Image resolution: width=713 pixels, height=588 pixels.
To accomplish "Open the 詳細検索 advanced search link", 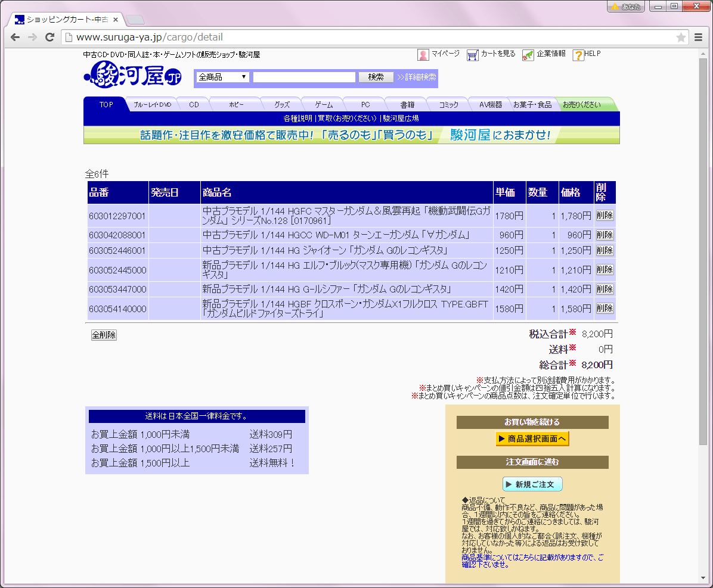I will [x=417, y=77].
